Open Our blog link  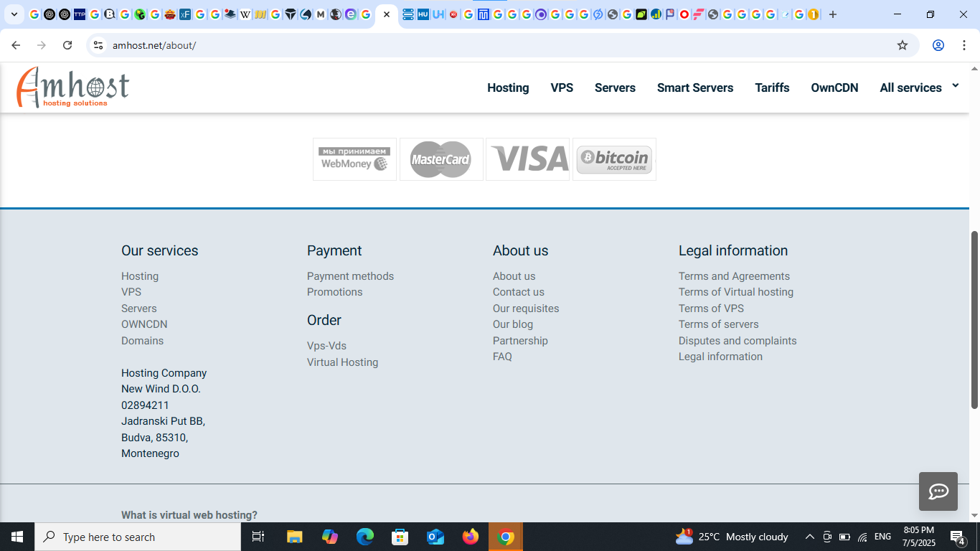click(x=513, y=324)
